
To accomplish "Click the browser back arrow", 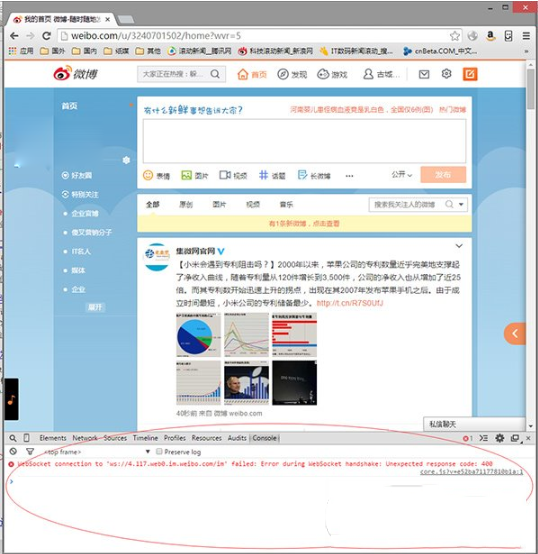I will [x=14, y=36].
